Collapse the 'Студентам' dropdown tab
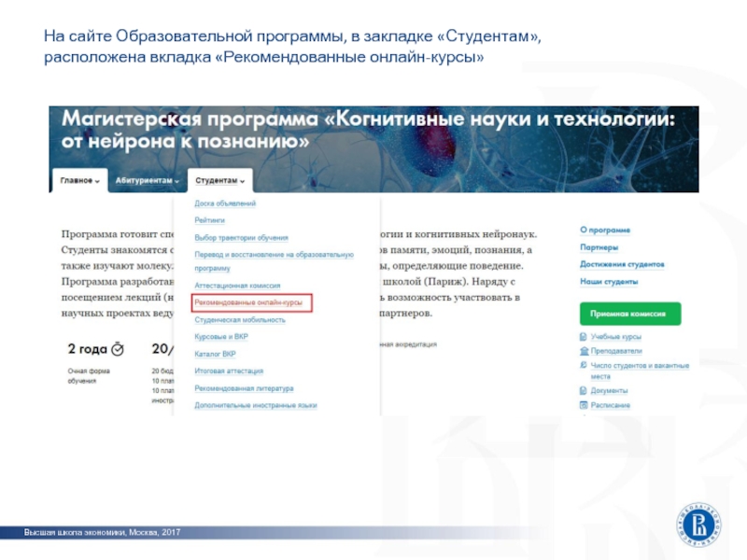Screen dimensions: 747x560 point(219,180)
